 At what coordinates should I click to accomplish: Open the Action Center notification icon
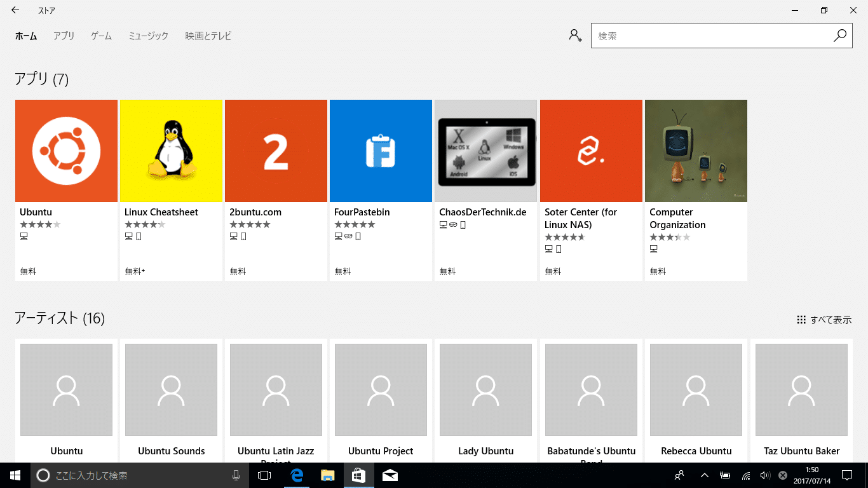tap(846, 475)
